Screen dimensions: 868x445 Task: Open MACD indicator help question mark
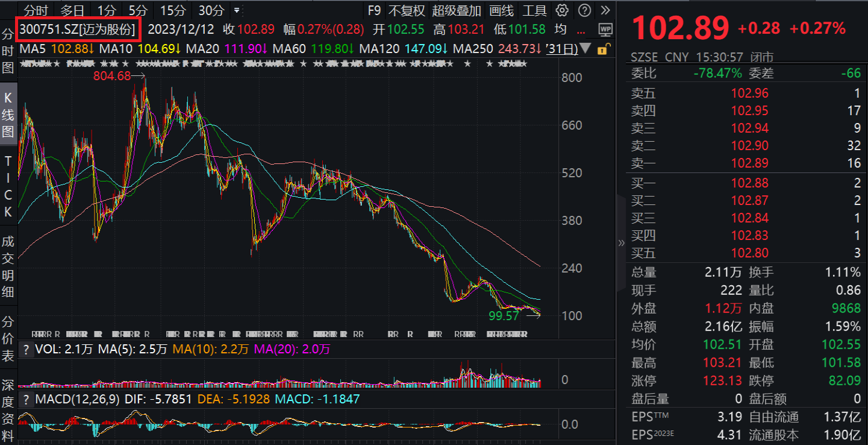coord(26,399)
